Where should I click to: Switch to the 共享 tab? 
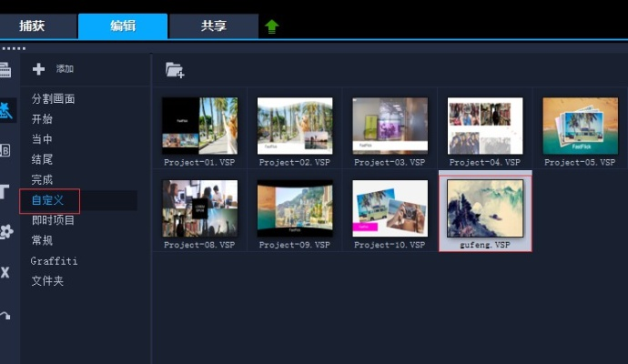click(214, 26)
